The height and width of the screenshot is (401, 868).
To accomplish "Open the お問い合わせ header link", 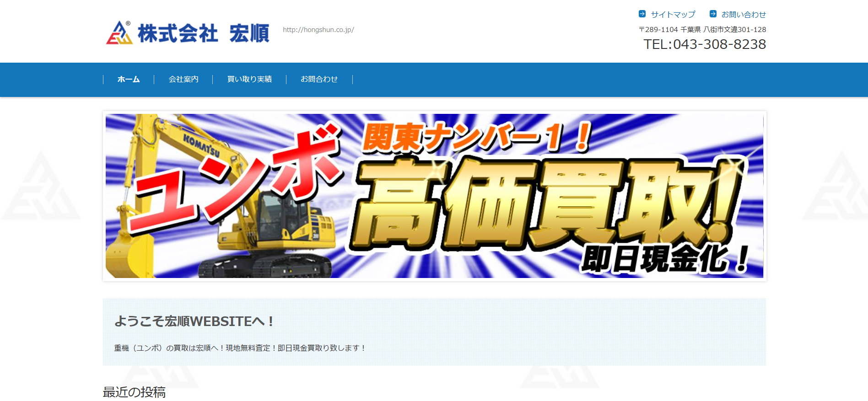I will coord(744,15).
